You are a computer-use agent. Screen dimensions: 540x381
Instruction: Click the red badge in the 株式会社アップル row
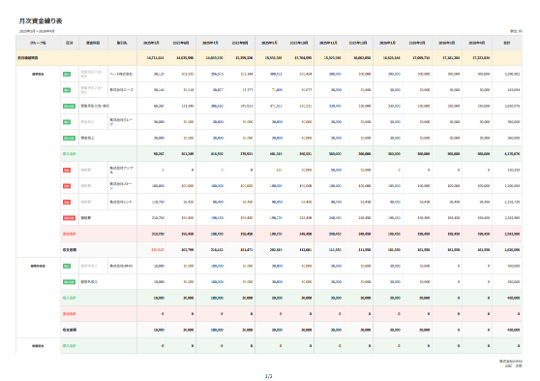67,170
